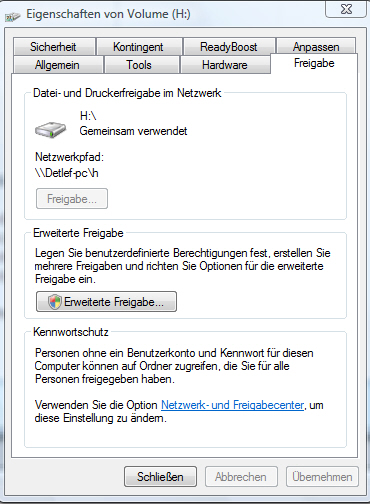Go to the Anpassen tab
Screen dimensions: 370x504
coord(316,46)
